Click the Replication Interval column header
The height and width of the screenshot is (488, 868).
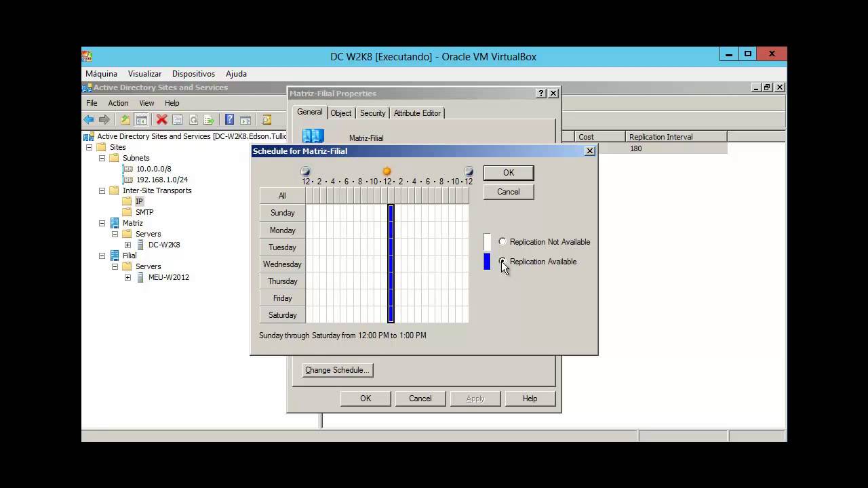point(677,137)
